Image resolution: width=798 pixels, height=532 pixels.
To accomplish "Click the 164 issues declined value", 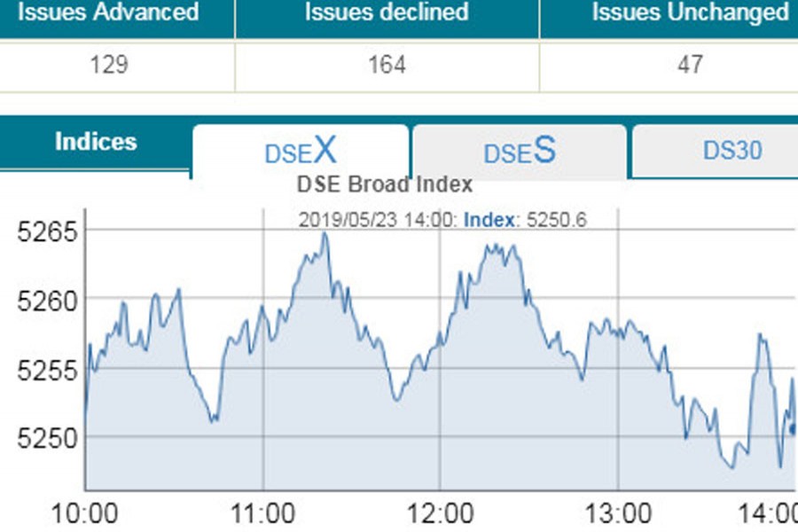I will pyautogui.click(x=387, y=65).
